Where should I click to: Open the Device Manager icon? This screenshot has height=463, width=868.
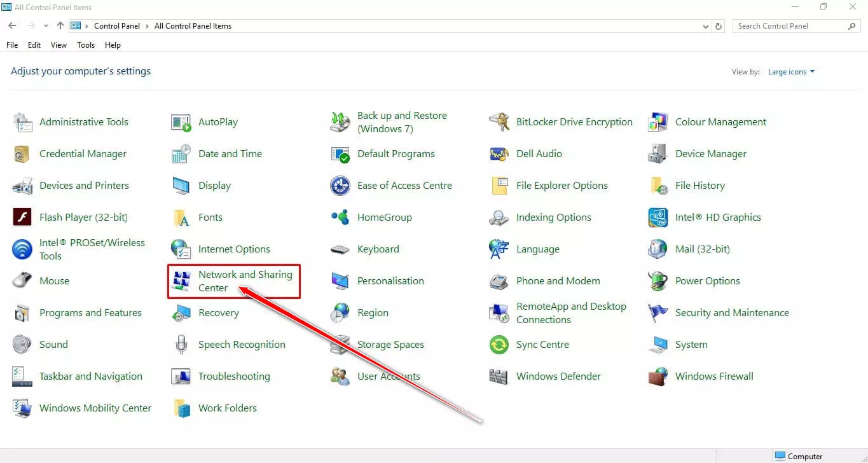click(x=658, y=154)
